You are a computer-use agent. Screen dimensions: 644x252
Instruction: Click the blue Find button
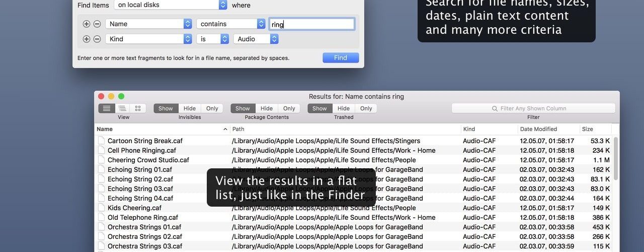click(x=341, y=57)
